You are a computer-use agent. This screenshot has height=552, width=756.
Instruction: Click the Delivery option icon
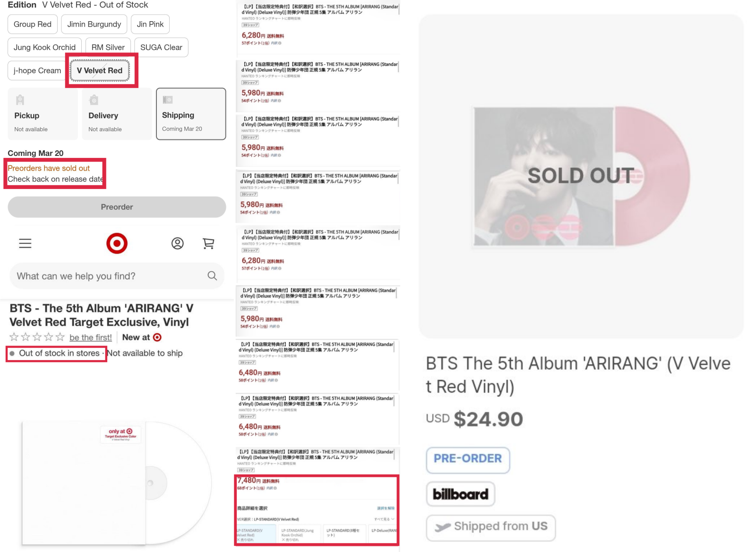(94, 100)
